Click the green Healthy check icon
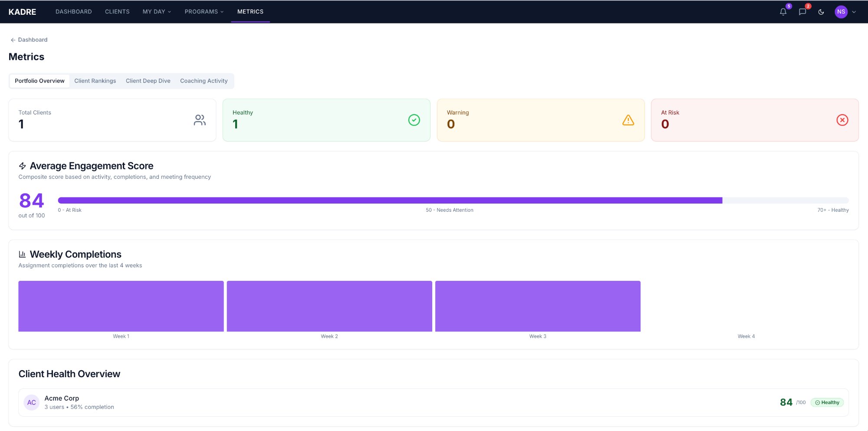Image resolution: width=868 pixels, height=431 pixels. click(414, 120)
